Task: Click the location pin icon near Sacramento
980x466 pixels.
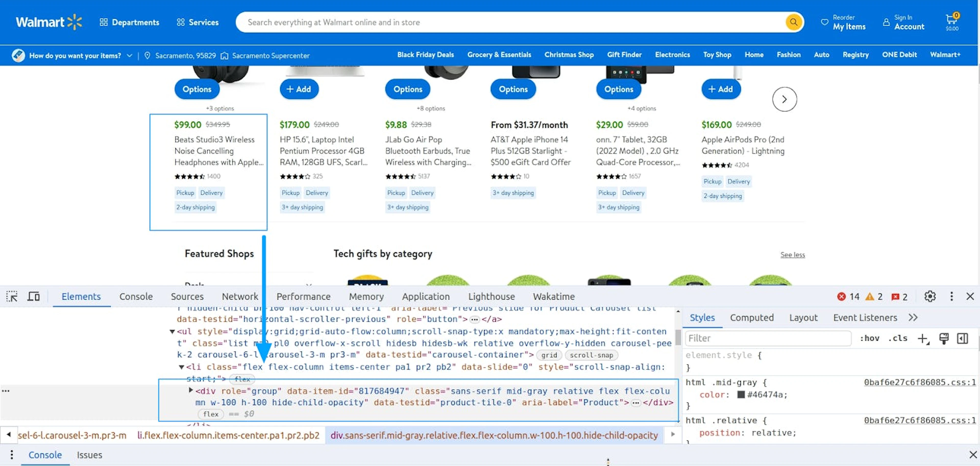Action: 148,56
